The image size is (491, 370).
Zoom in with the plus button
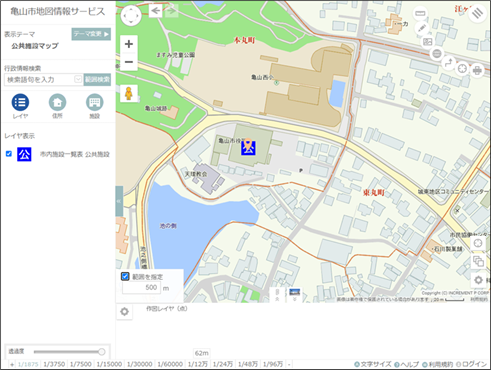(129, 44)
